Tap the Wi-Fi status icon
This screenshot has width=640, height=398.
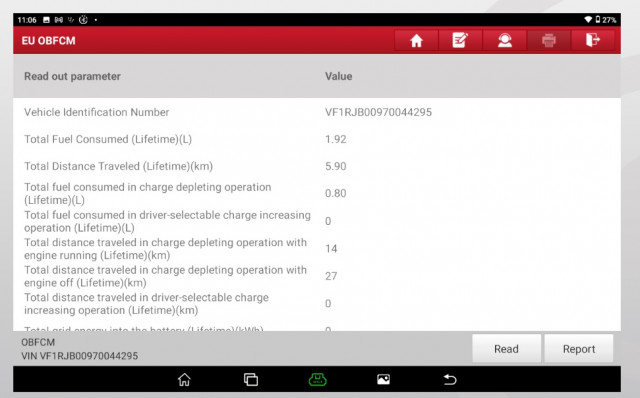tap(588, 20)
